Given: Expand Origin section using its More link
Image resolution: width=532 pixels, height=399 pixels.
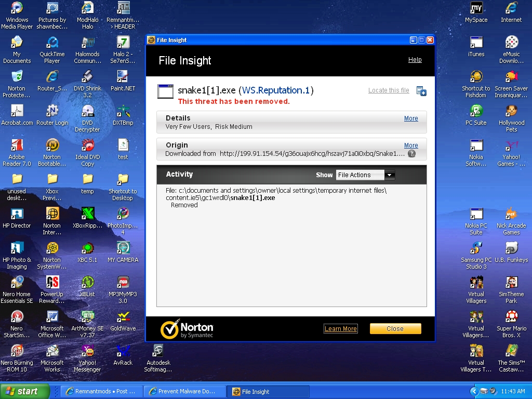Looking at the screenshot, I should (x=411, y=145).
